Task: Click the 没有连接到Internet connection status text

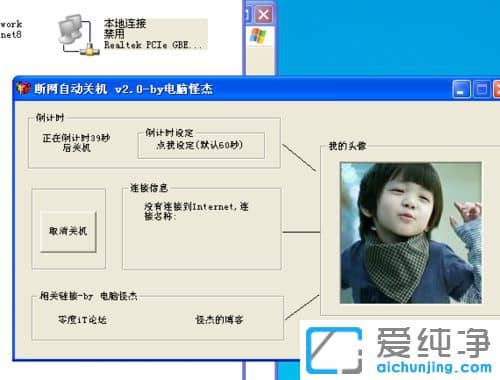Action: [x=196, y=211]
